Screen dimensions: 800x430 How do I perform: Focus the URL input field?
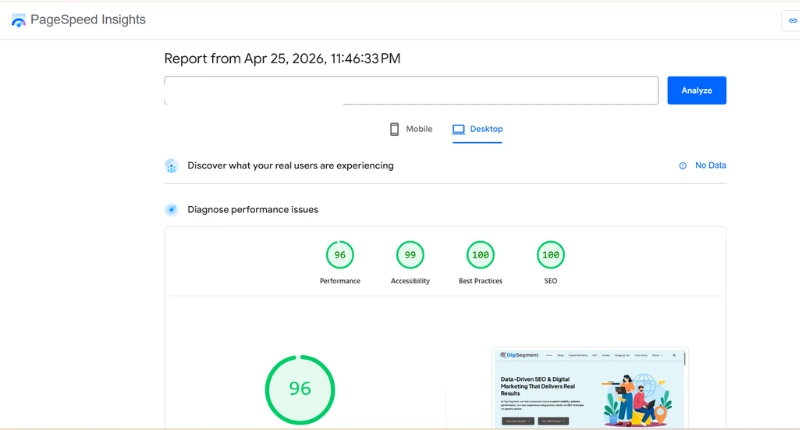[x=411, y=90]
